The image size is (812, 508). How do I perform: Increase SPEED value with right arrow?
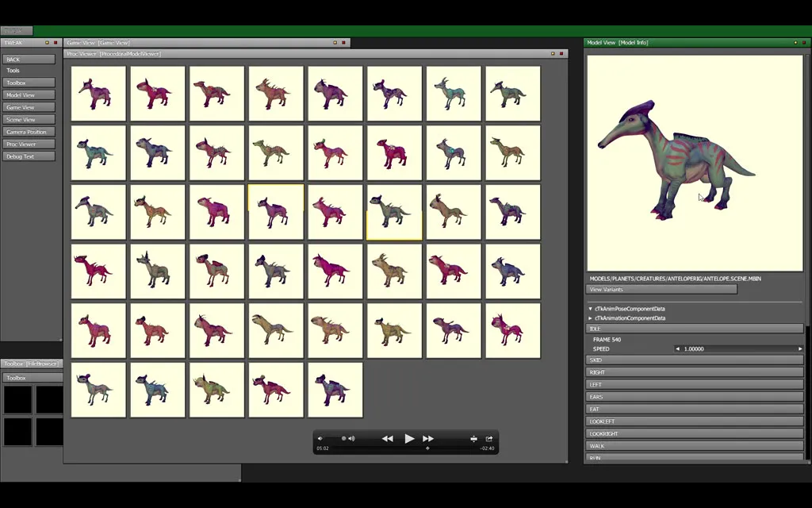click(x=799, y=348)
